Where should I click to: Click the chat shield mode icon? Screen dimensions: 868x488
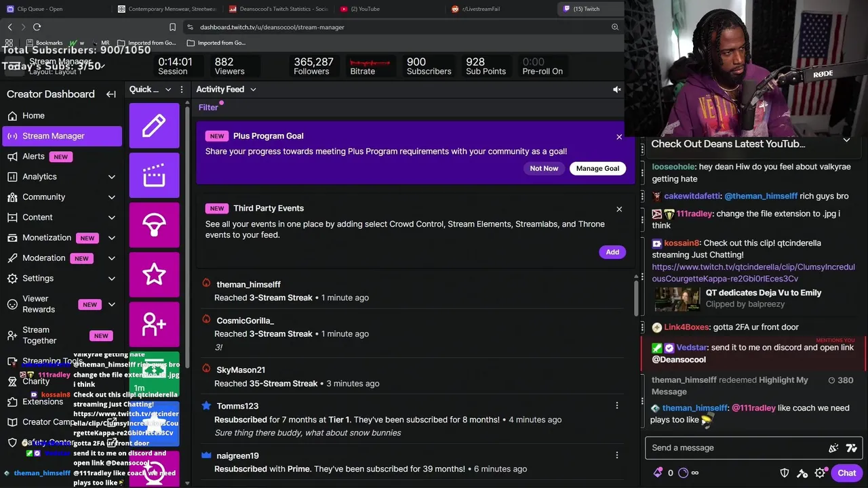[x=785, y=473]
